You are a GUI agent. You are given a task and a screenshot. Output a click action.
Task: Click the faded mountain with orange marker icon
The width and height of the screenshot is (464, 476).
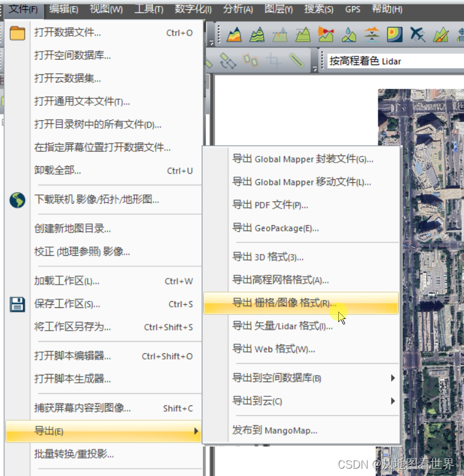coord(280,34)
